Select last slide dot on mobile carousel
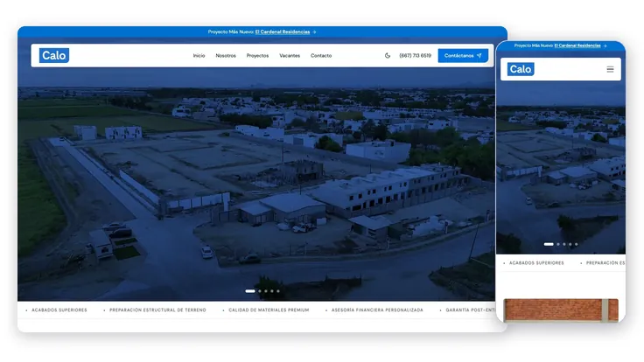 577,244
